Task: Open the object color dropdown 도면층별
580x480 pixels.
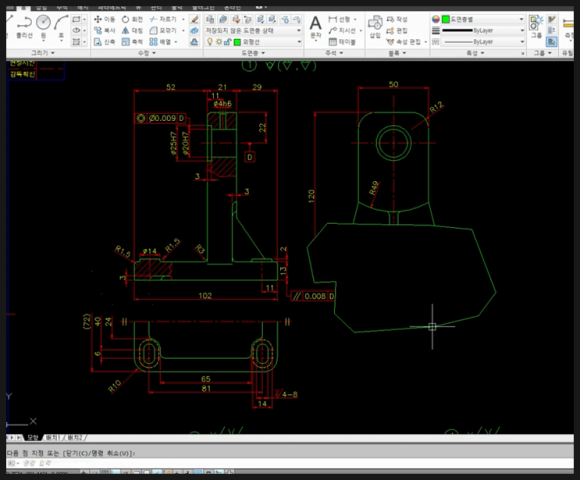Action: click(483, 19)
